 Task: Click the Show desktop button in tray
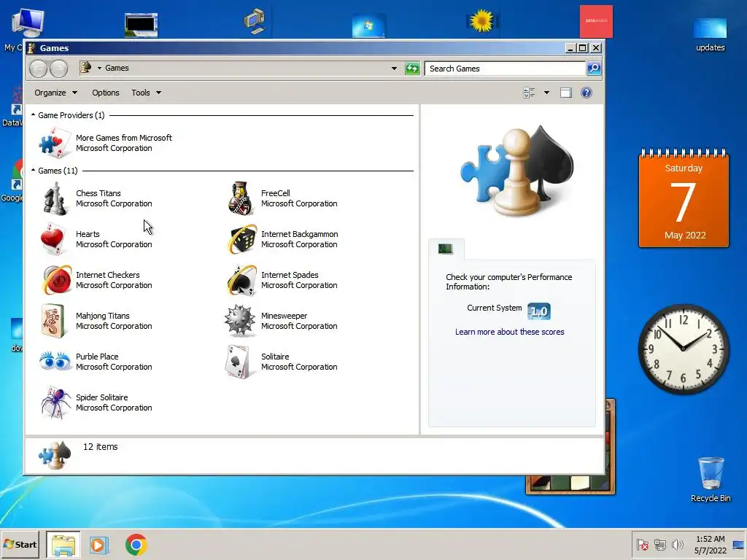coord(738,544)
